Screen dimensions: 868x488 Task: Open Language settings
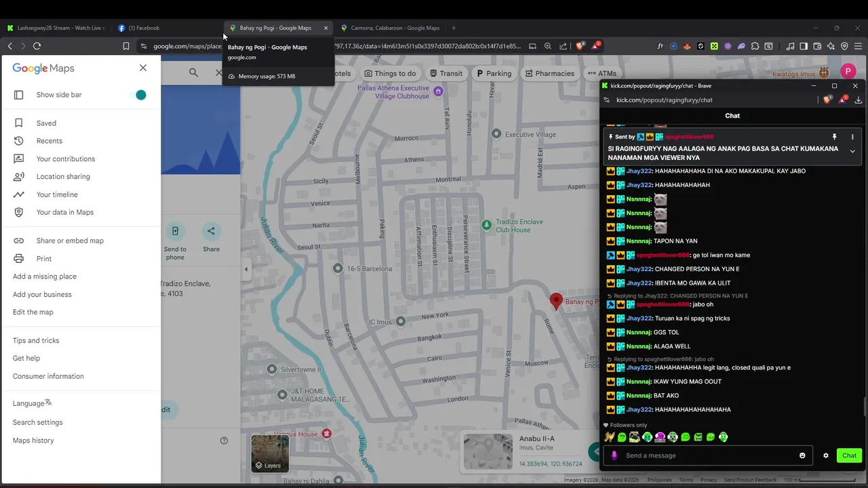pyautogui.click(x=32, y=403)
